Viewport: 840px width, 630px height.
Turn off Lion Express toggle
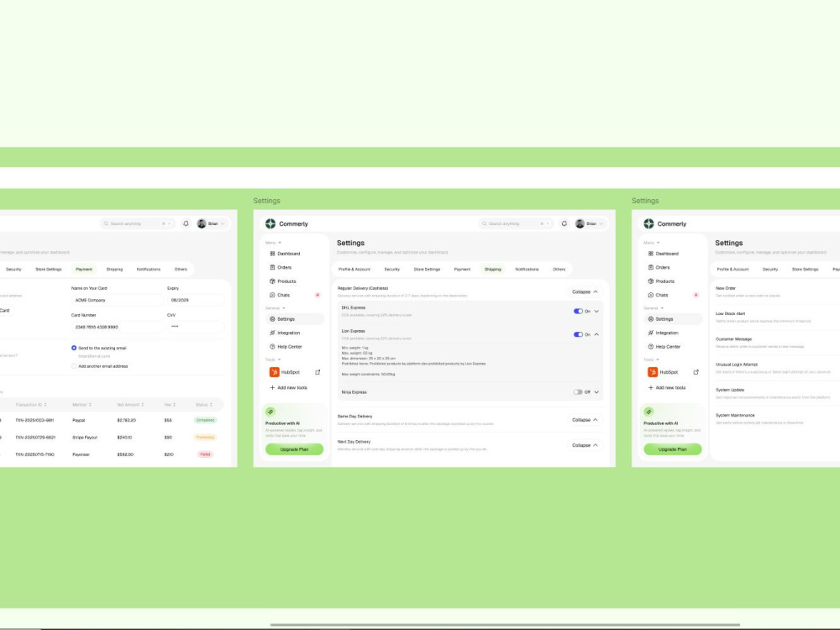pos(578,334)
